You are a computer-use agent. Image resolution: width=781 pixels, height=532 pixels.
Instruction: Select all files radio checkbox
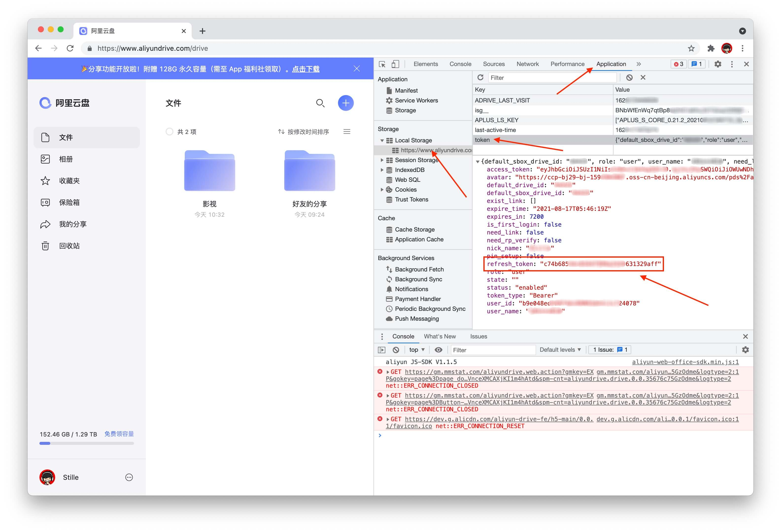tap(169, 132)
